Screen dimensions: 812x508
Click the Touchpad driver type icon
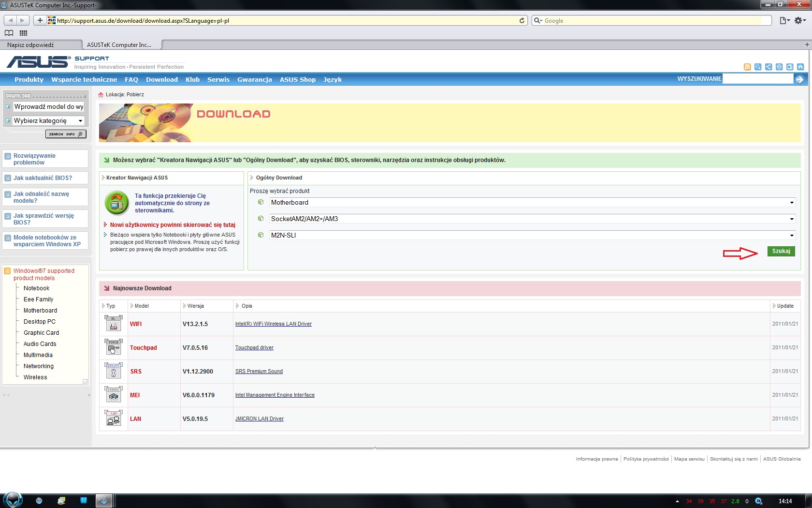click(x=114, y=347)
